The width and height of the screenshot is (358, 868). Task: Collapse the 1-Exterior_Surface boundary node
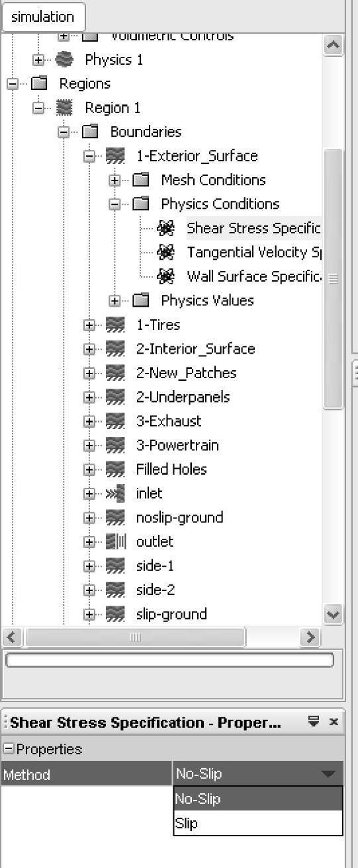89,157
